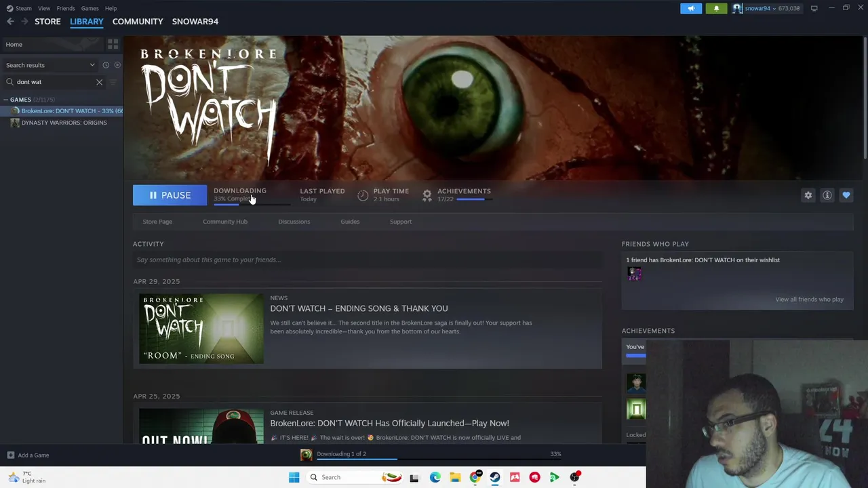Go back with the left arrow
This screenshot has width=868, height=488.
(10, 22)
